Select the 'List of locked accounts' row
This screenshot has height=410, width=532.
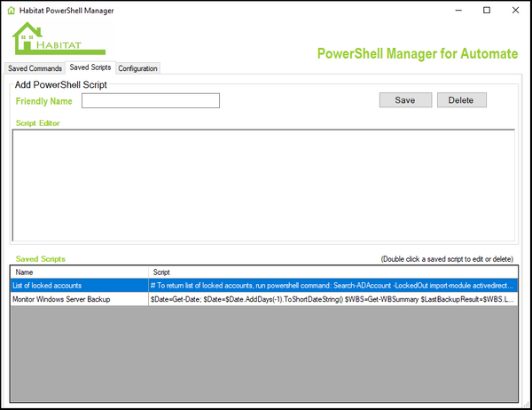click(x=264, y=286)
